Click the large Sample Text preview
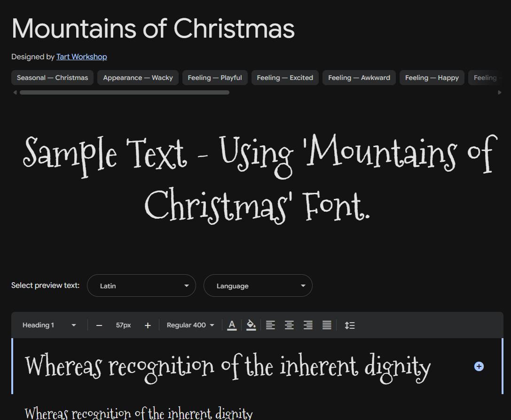This screenshot has height=420, width=511. pyautogui.click(x=259, y=179)
